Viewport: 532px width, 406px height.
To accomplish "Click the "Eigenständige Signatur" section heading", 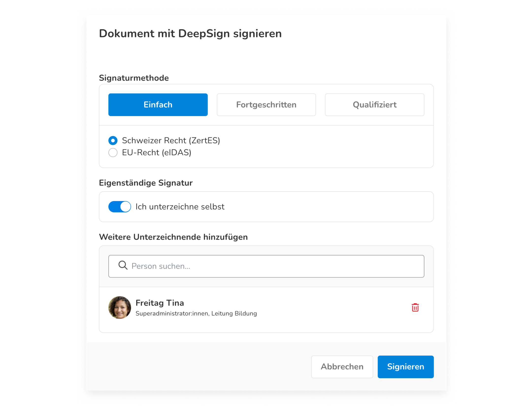I will click(x=146, y=183).
